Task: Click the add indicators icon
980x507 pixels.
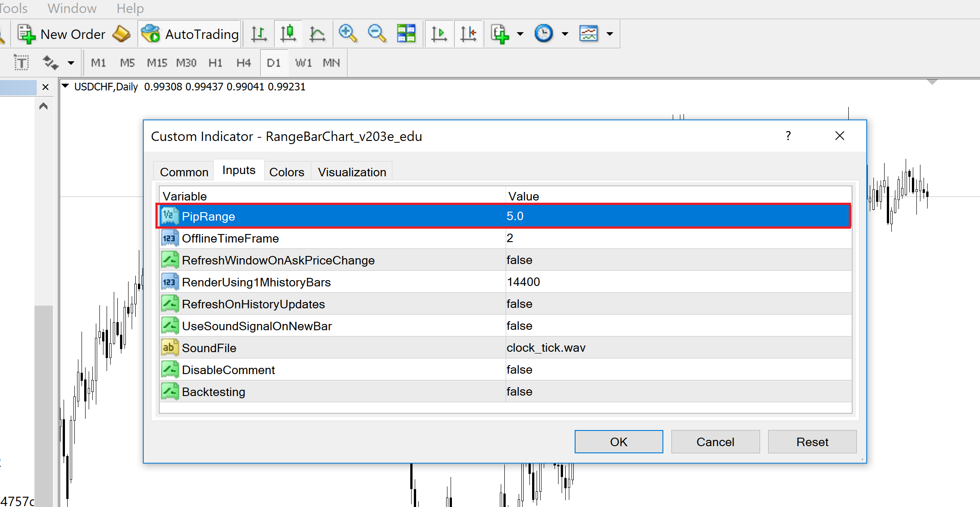Action: click(500, 34)
